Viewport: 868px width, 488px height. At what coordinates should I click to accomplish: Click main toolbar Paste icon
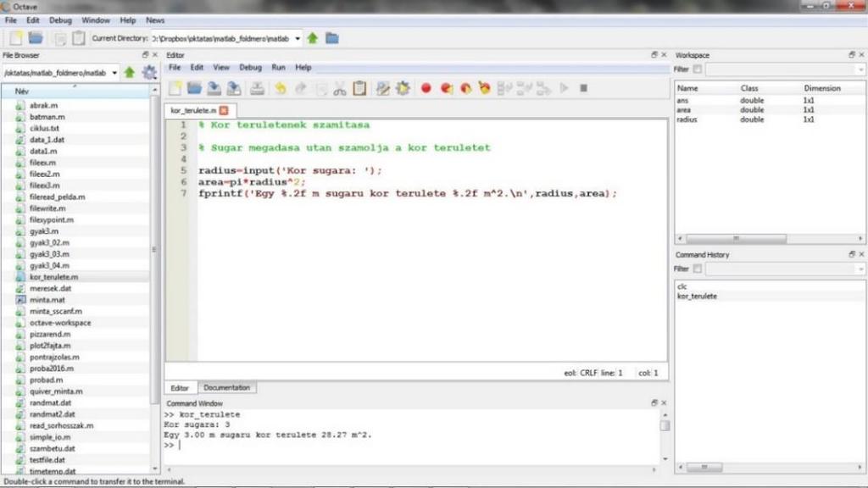pos(79,37)
